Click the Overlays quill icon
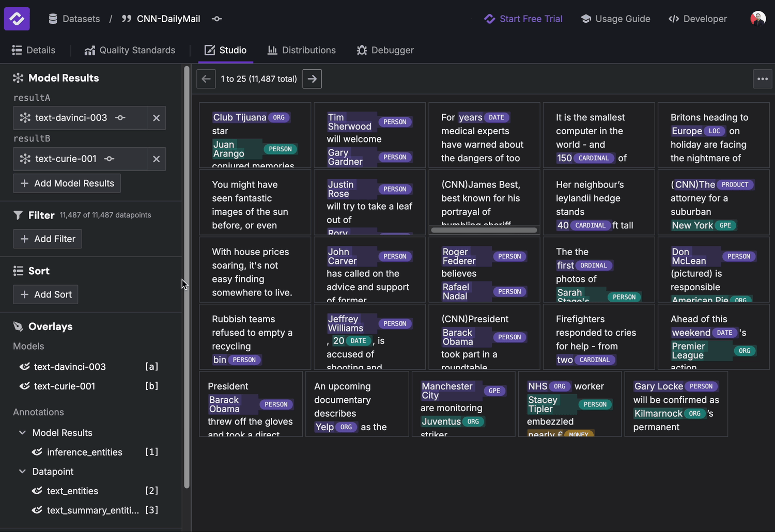 pos(18,326)
